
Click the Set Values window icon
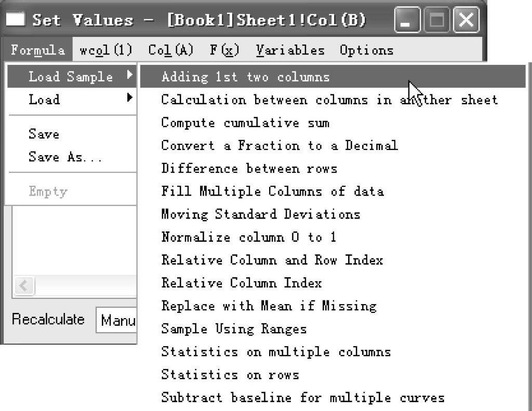point(15,19)
